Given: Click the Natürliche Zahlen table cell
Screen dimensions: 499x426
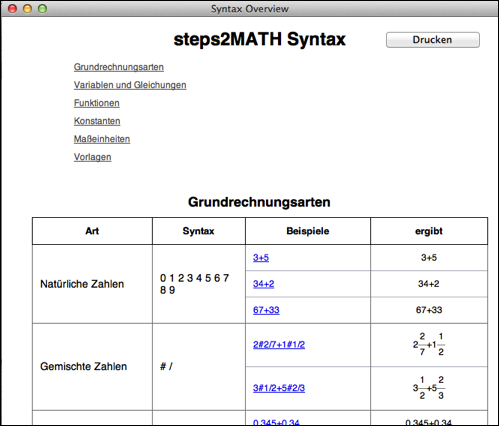Looking at the screenshot, I should [92, 284].
